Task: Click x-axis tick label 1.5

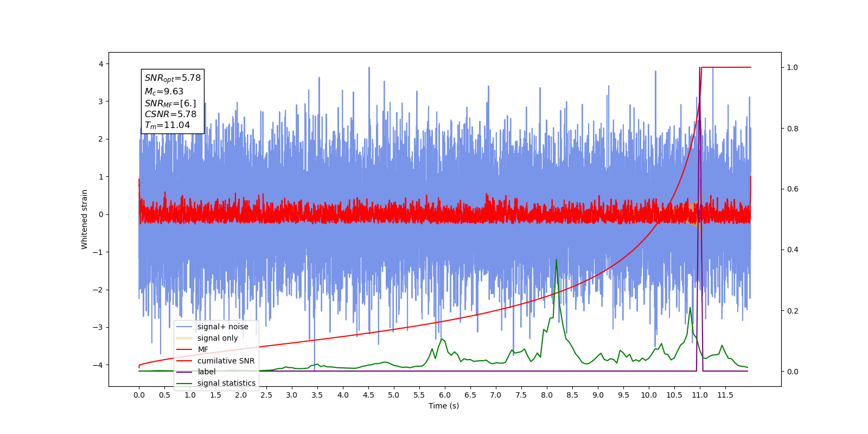Action: point(215,395)
